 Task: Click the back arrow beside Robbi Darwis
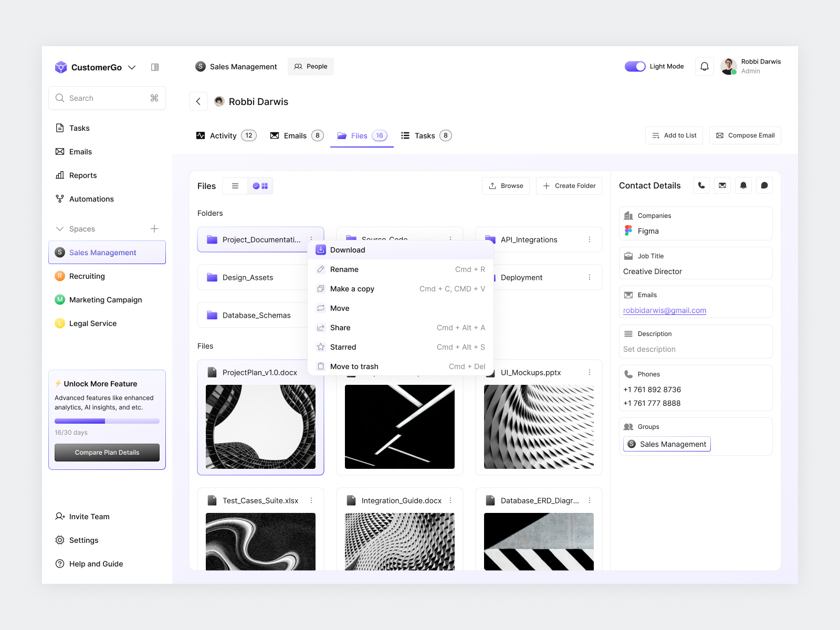(x=198, y=102)
